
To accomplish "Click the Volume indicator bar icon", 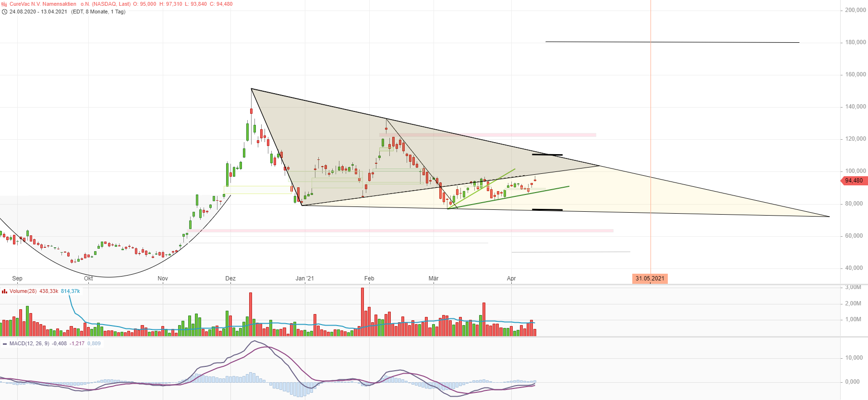I will point(4,291).
